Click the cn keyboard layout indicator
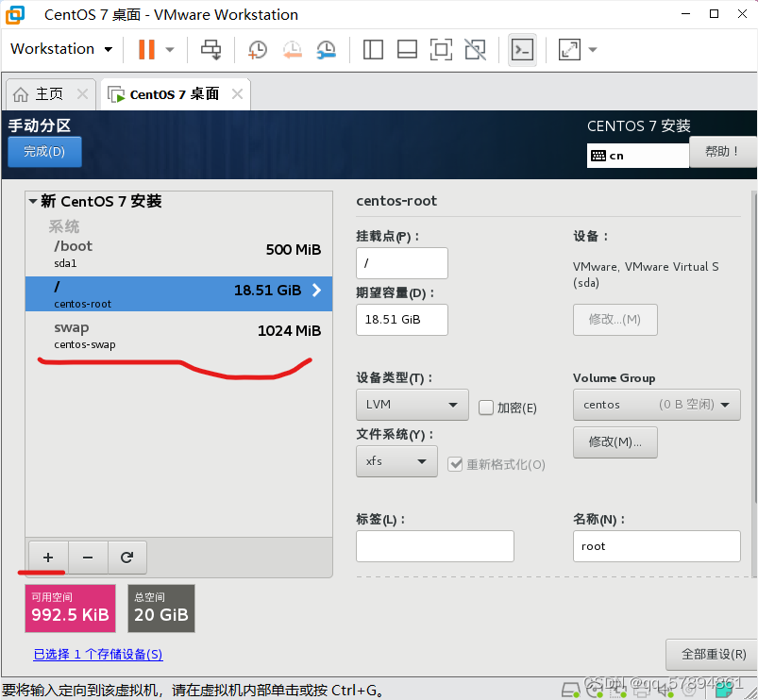This screenshot has height=700, width=758. pyautogui.click(x=637, y=156)
